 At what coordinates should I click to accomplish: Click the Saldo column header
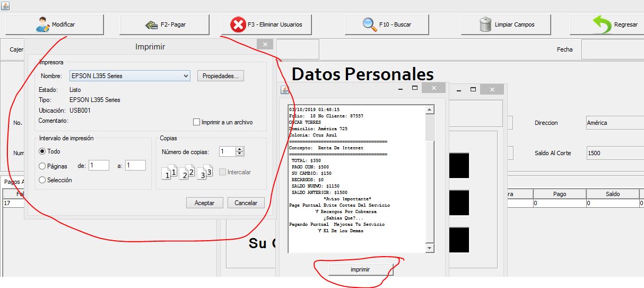point(613,194)
